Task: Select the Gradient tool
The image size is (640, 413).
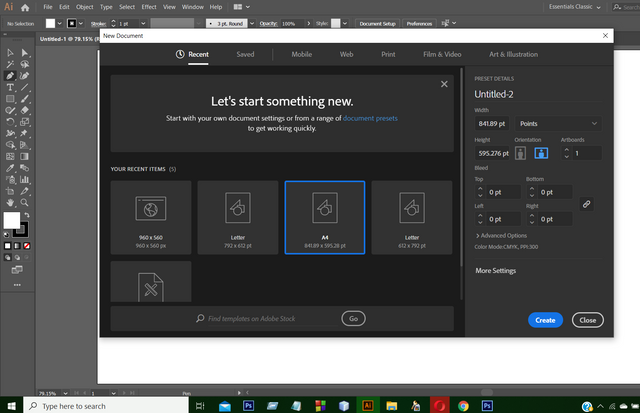Action: pyautogui.click(x=24, y=156)
